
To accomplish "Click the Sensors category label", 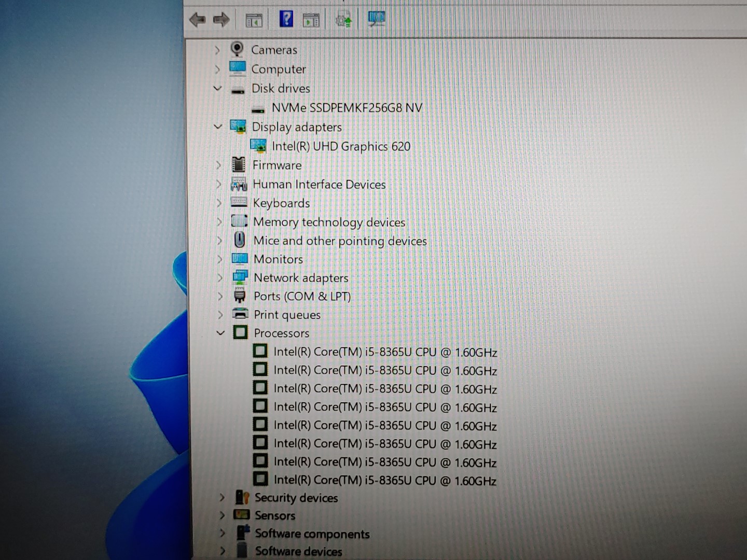I will click(275, 515).
